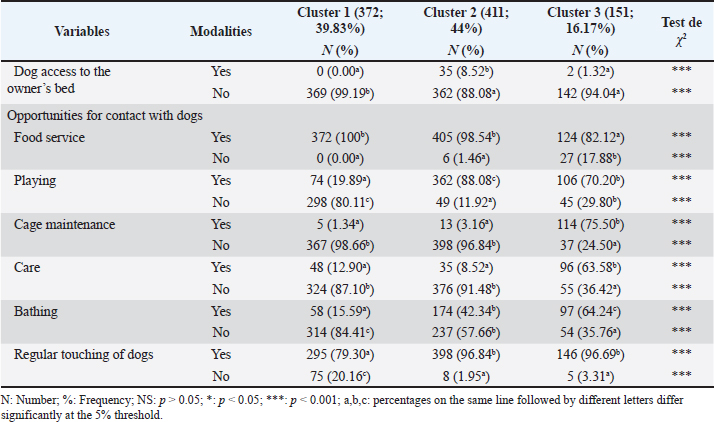Image resolution: width=714 pixels, height=422 pixels.
Task: Click the Care row label
Action: point(28,267)
